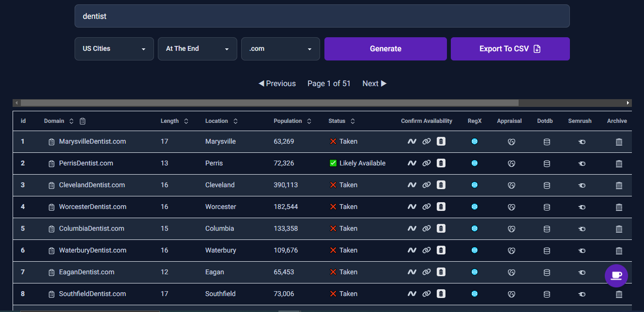
Task: Click the dentist keyword input field
Action: coord(322,16)
